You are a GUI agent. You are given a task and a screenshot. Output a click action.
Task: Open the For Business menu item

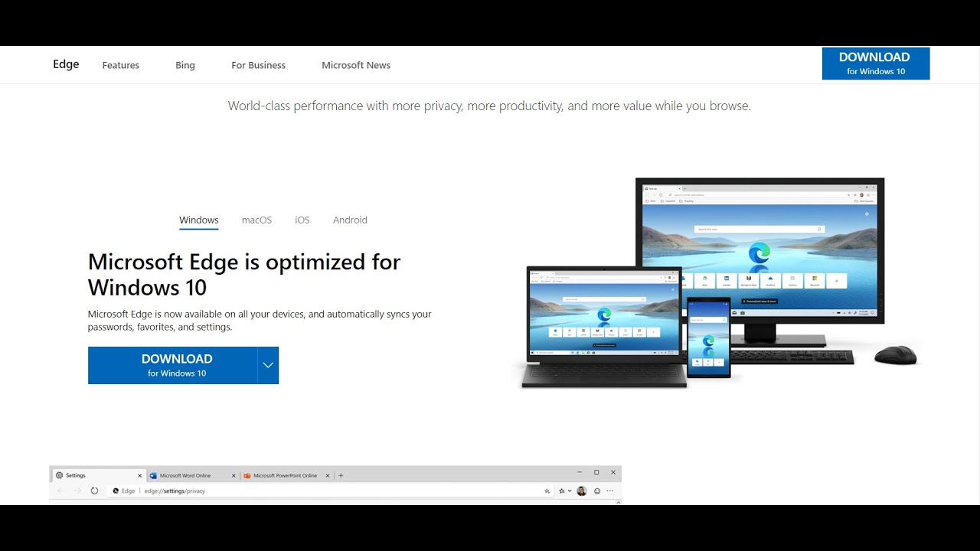pyautogui.click(x=258, y=65)
